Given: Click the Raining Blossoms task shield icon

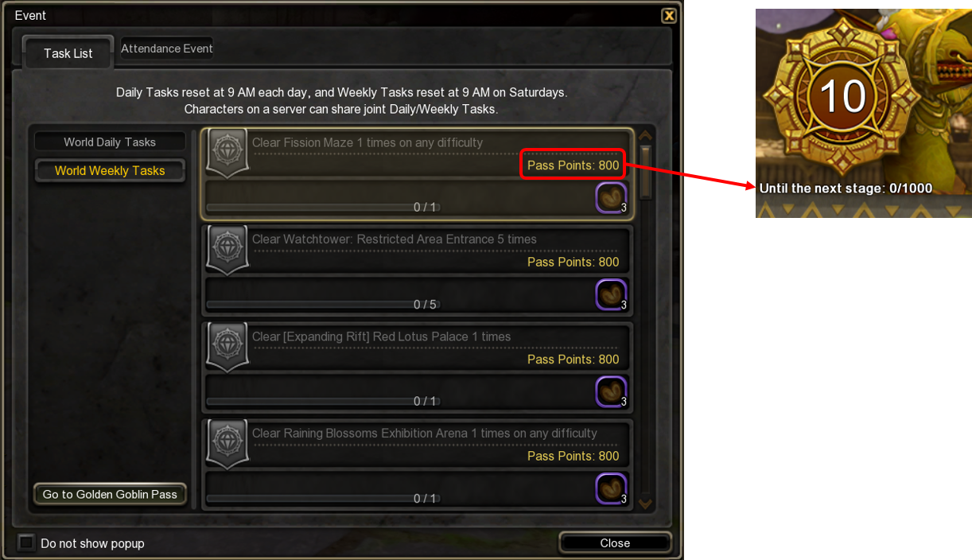Looking at the screenshot, I should tap(227, 445).
